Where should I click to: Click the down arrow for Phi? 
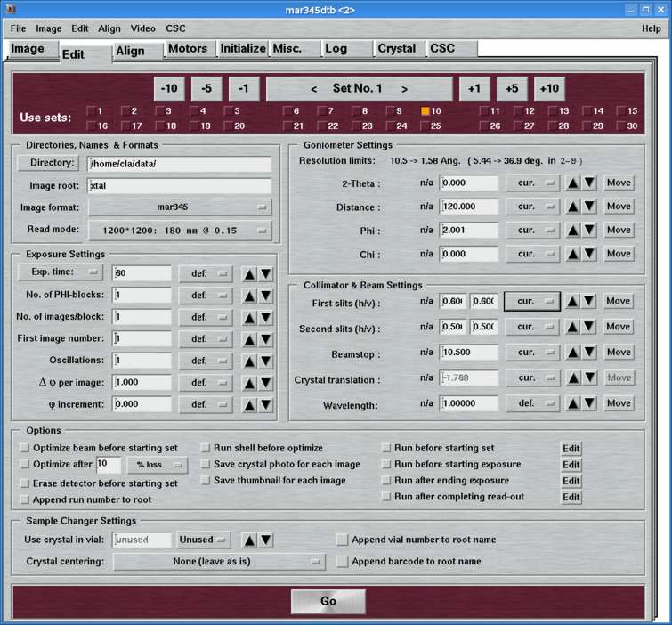(589, 230)
